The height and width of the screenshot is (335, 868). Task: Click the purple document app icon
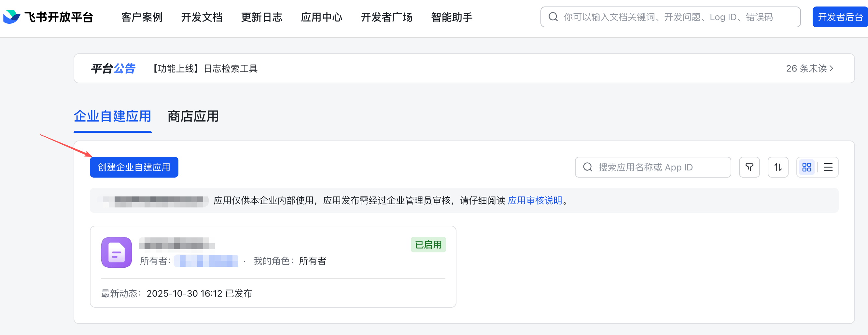click(117, 252)
